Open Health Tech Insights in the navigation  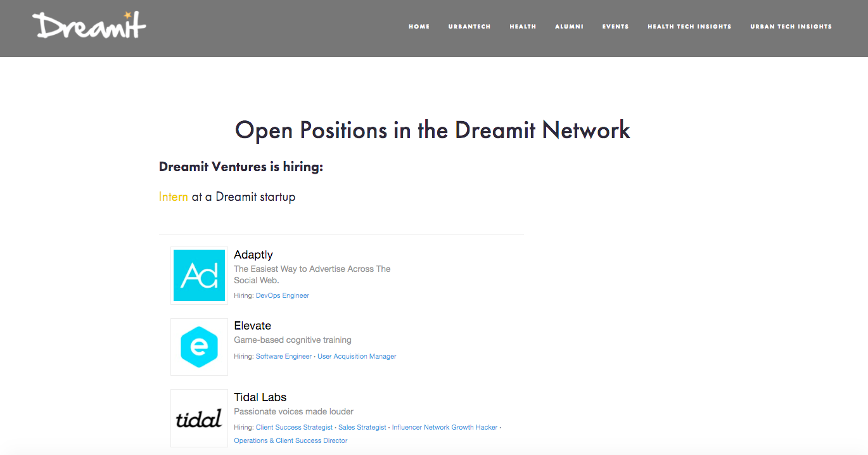[689, 27]
